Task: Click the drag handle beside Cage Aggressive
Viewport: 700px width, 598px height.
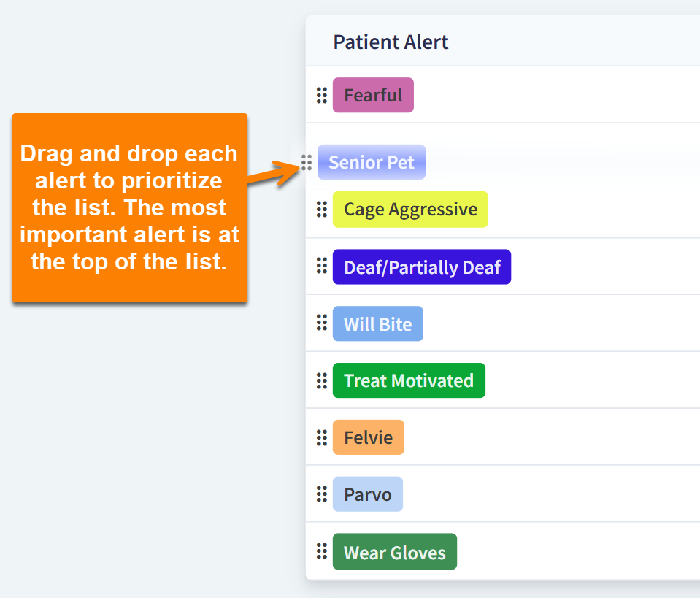Action: (321, 209)
